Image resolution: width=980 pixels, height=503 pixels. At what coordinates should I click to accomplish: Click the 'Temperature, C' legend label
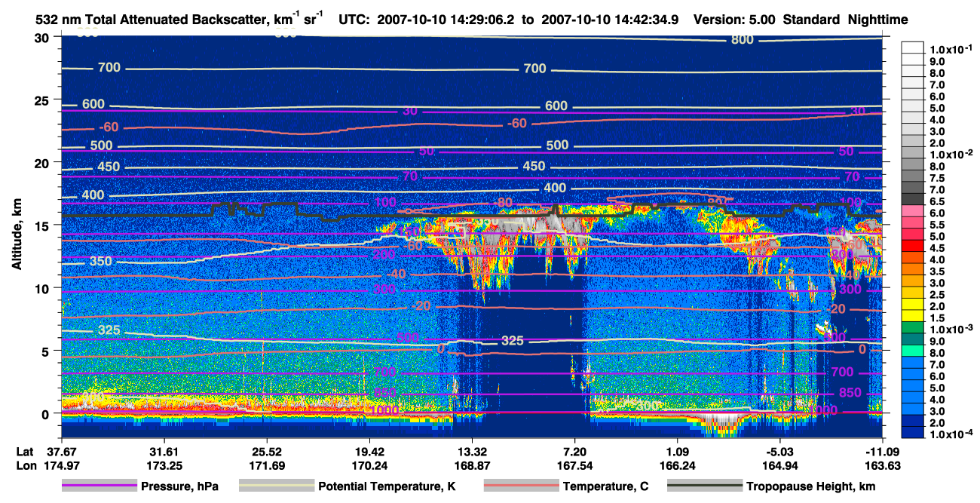click(x=607, y=487)
